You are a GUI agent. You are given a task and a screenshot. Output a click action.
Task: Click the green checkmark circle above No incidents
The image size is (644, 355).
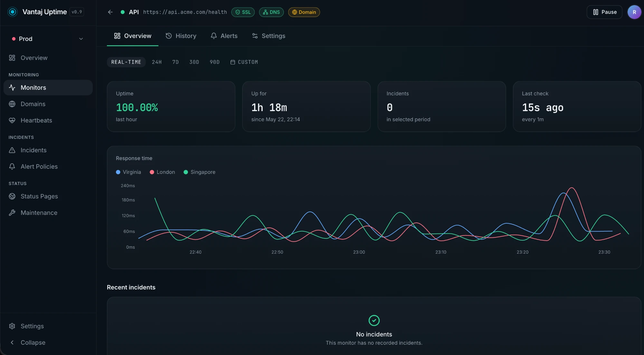click(x=374, y=321)
